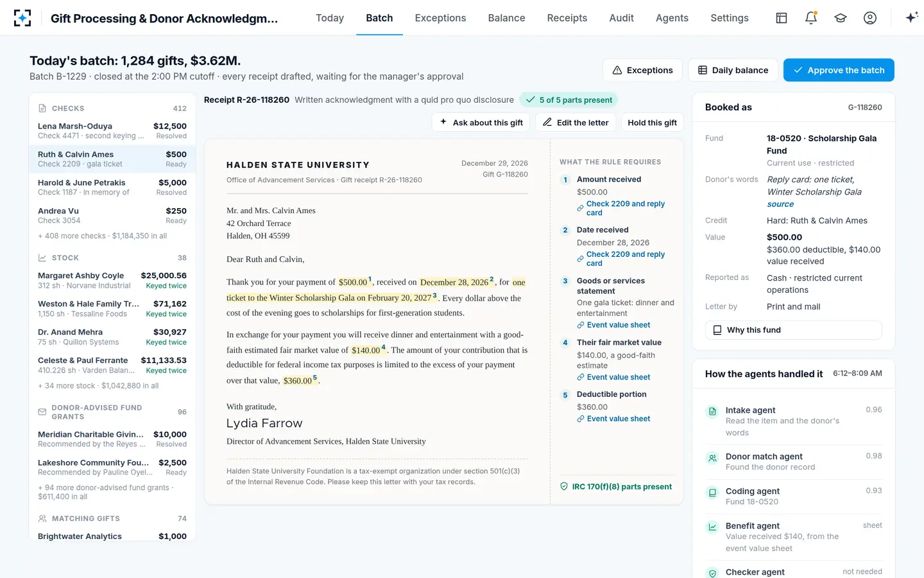Click the IRC 170(f)(8) shield icon
The image size is (924, 578).
pos(564,487)
